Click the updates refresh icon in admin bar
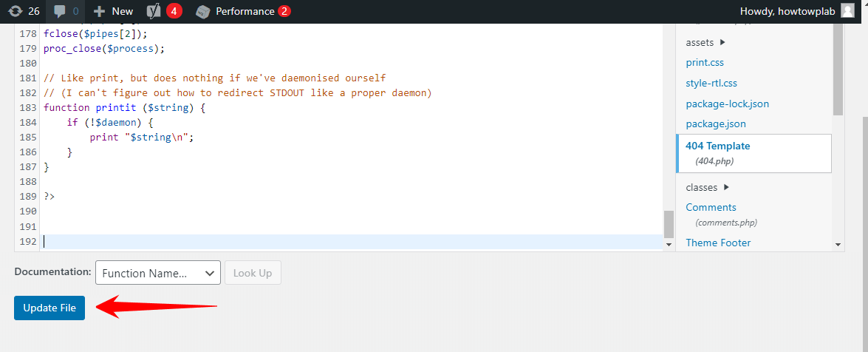 14,11
